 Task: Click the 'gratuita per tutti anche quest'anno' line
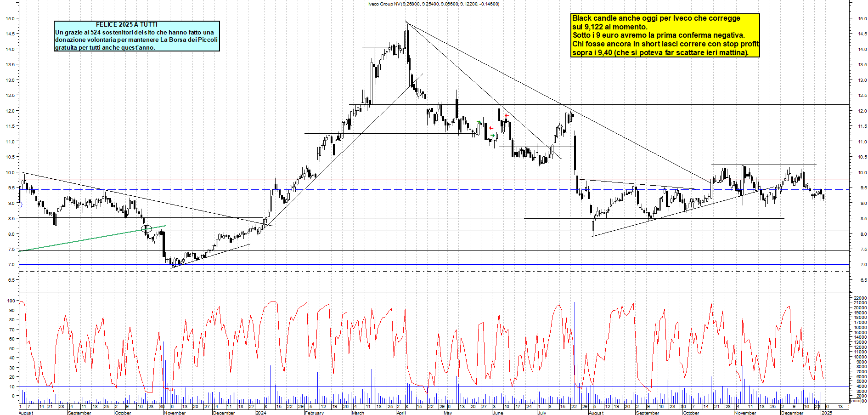pyautogui.click(x=105, y=47)
